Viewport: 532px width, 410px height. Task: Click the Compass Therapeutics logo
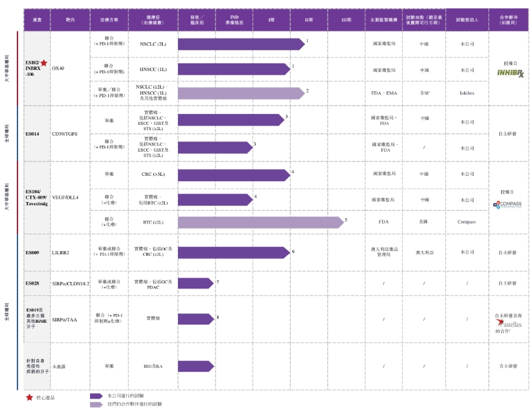(x=507, y=204)
